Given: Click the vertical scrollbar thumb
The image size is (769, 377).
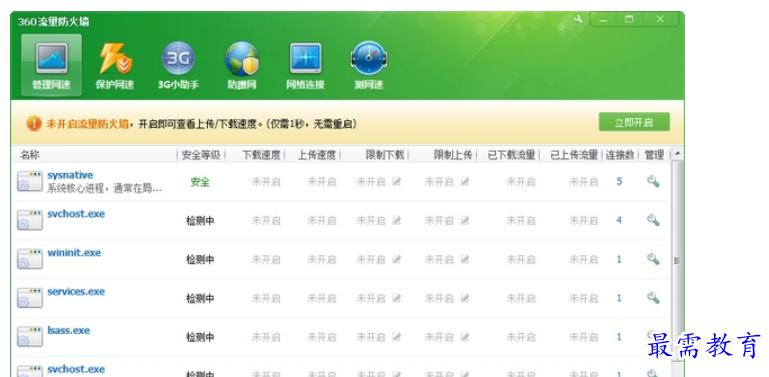Looking at the screenshot, I should [x=677, y=260].
